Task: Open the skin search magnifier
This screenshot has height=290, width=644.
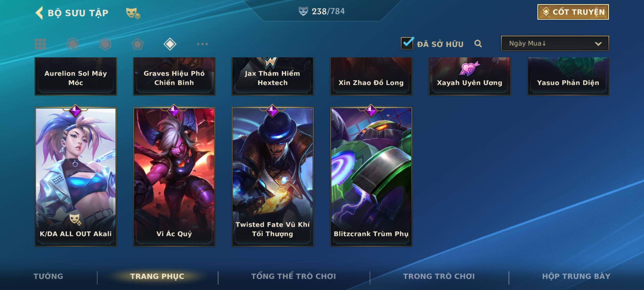Action: pyautogui.click(x=478, y=44)
